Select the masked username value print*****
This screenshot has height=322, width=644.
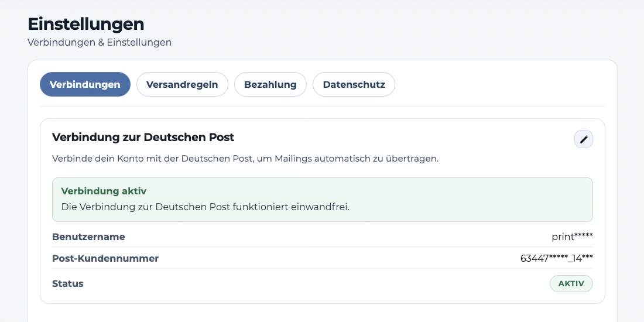(572, 237)
